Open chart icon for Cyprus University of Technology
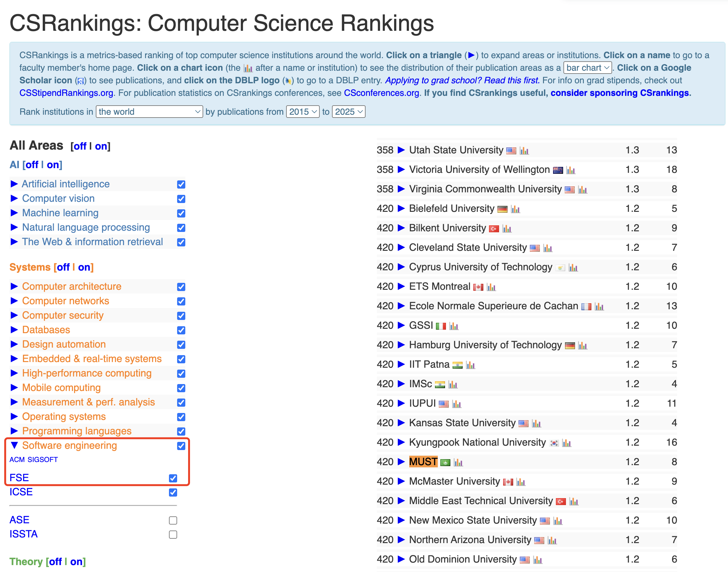Viewport: 728px width, 572px height. [x=573, y=267]
